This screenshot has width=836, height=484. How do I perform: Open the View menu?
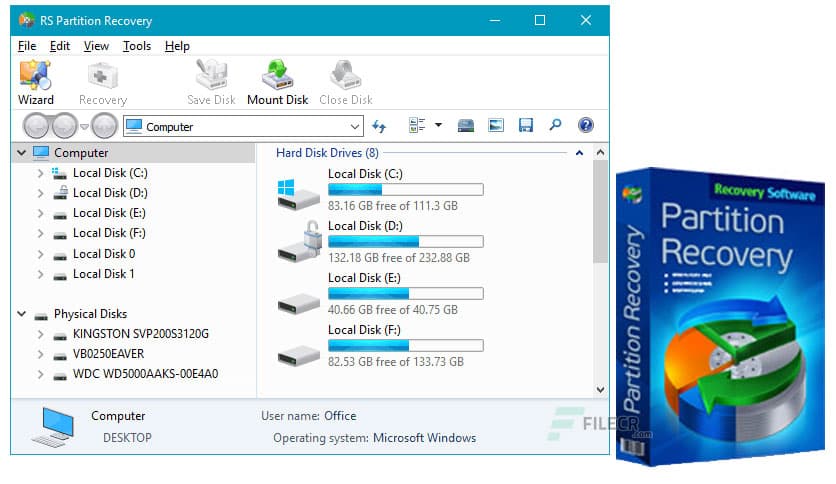coord(96,46)
